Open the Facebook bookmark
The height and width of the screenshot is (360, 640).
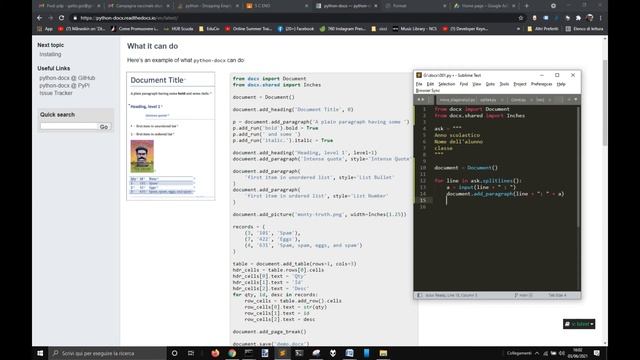click(x=296, y=29)
